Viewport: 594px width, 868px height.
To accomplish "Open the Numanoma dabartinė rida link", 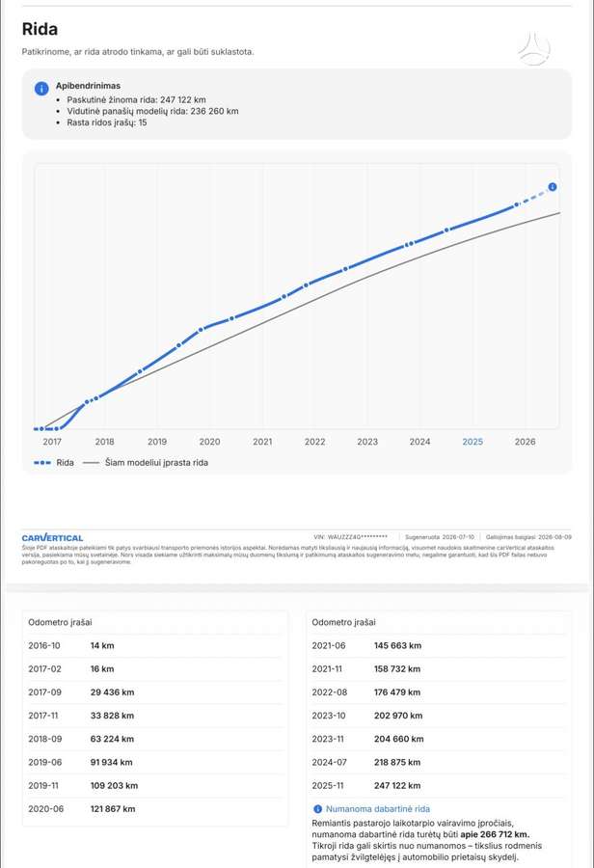I will [x=378, y=809].
